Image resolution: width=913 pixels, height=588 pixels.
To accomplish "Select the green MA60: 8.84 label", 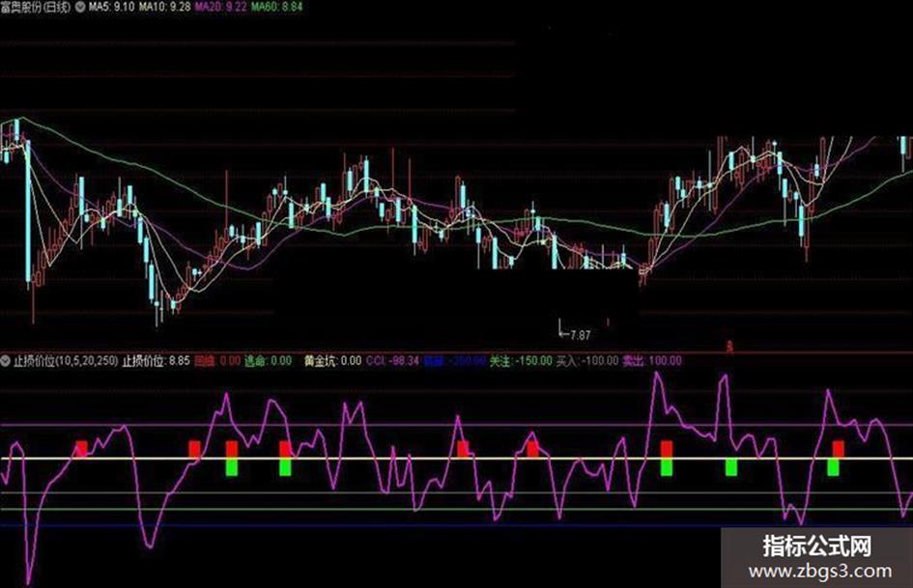I will (276, 7).
